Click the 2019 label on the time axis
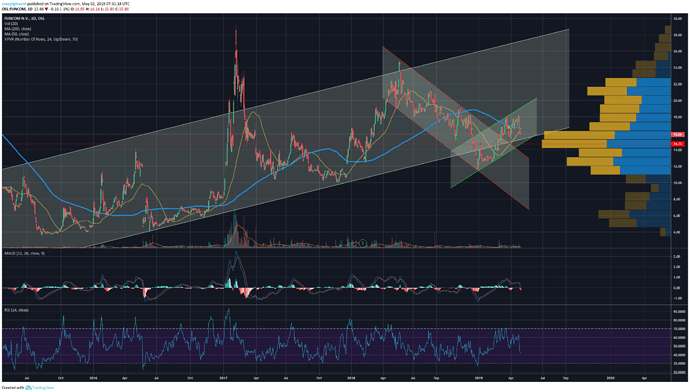 [479, 377]
